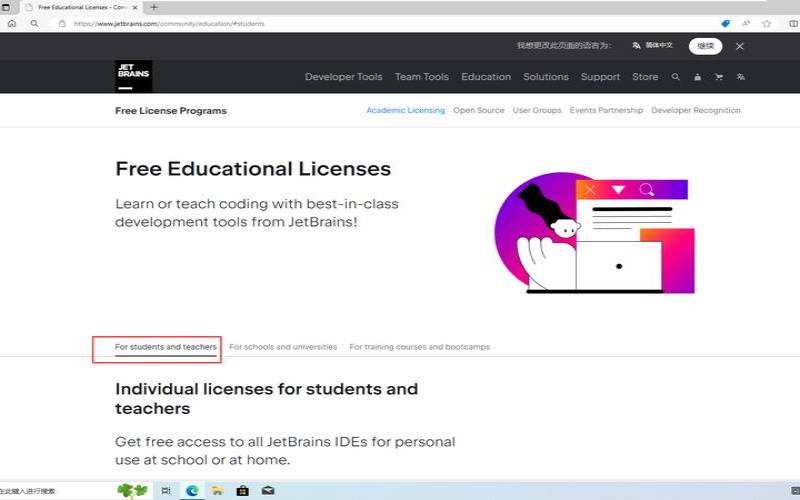
Task: Click the clover icon in taskbar search
Action: coord(133,491)
